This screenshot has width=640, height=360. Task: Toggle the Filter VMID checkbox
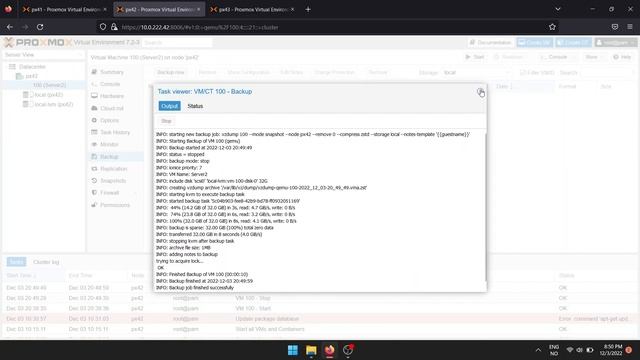point(523,73)
